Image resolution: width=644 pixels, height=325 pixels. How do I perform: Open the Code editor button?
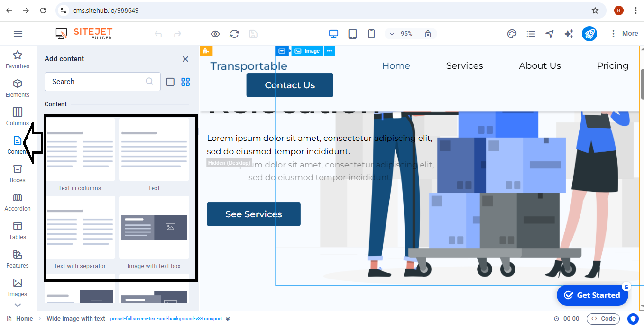pos(603,319)
